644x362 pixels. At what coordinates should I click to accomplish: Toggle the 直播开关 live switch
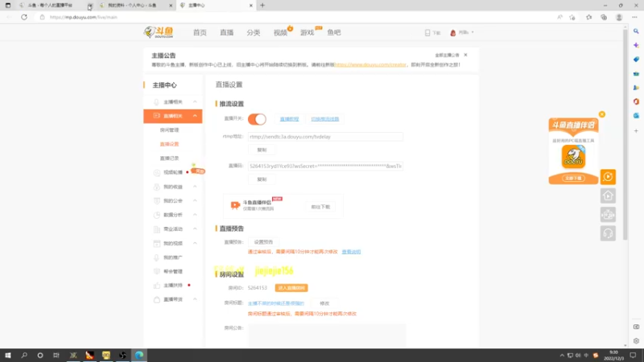click(257, 119)
